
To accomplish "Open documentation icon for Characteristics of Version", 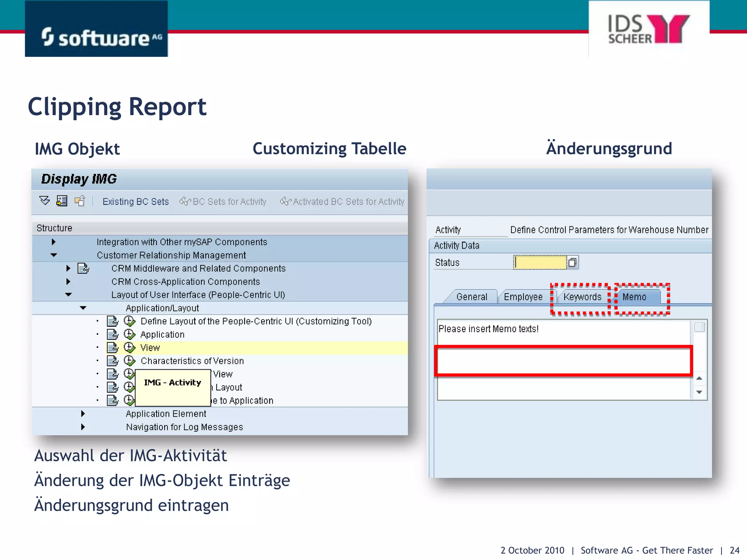I will click(x=113, y=361).
